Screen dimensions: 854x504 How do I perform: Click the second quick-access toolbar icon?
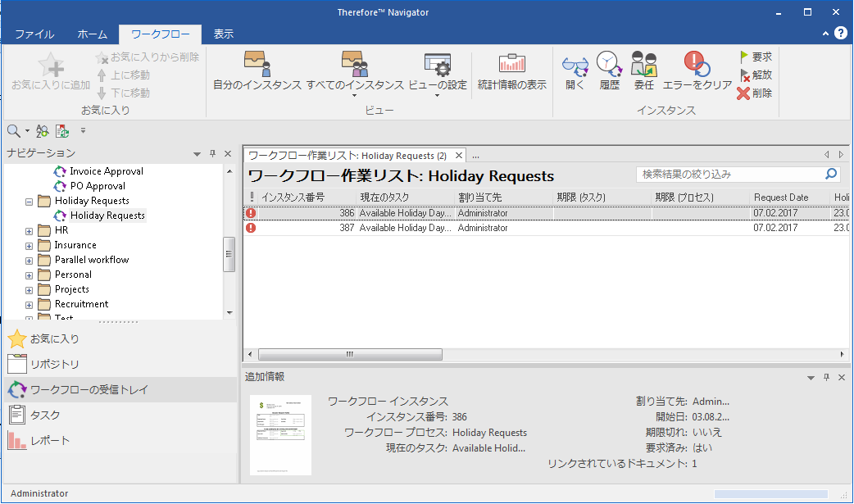[x=42, y=131]
